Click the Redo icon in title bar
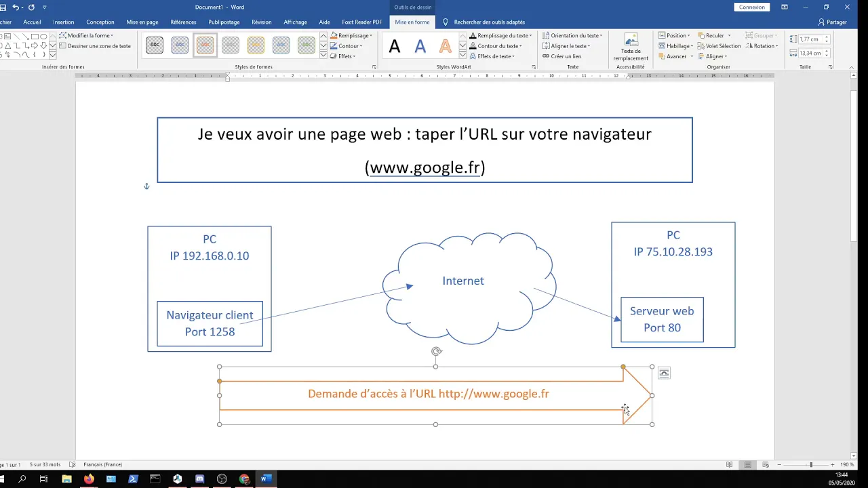 click(x=31, y=7)
